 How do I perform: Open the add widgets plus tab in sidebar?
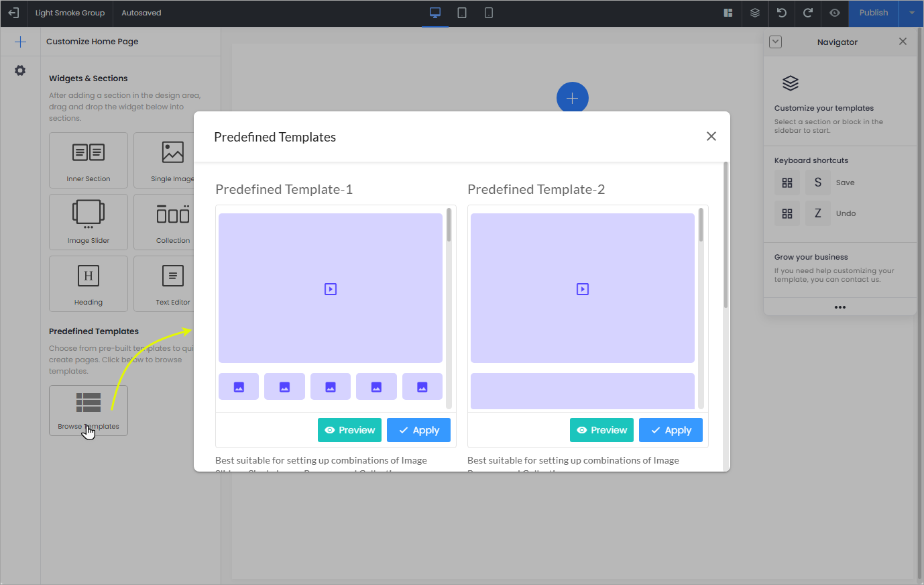(x=20, y=42)
